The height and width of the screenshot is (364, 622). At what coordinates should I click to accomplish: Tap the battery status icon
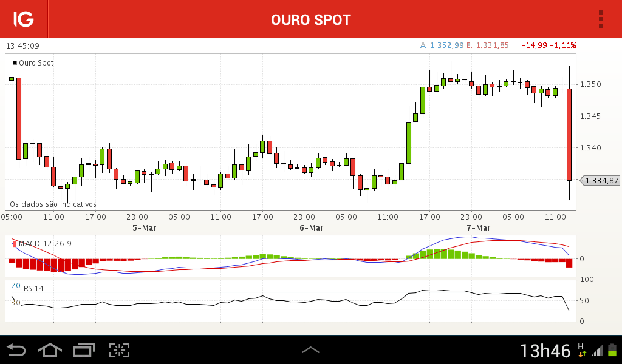[x=612, y=351]
